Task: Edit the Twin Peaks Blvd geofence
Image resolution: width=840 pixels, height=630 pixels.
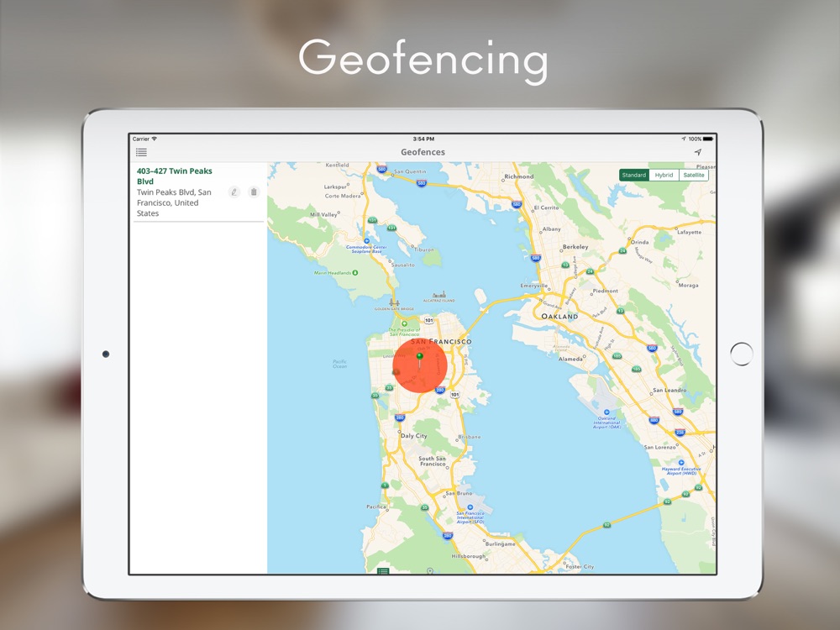Action: tap(234, 192)
